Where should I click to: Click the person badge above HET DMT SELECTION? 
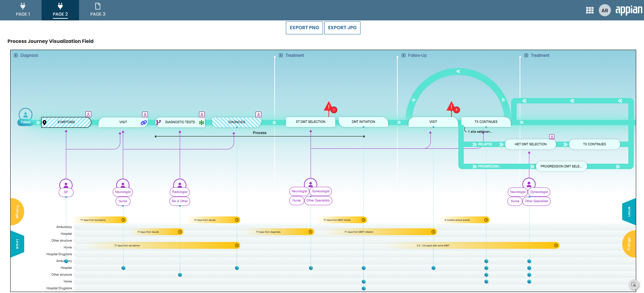[x=552, y=137]
